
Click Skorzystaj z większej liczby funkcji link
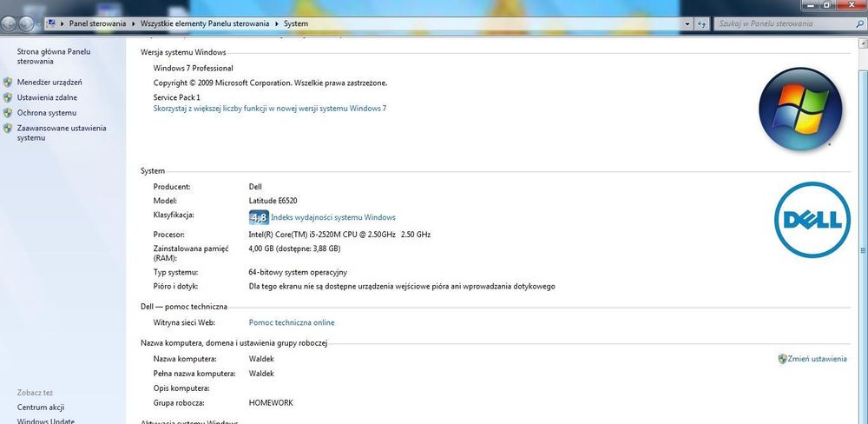tap(270, 109)
